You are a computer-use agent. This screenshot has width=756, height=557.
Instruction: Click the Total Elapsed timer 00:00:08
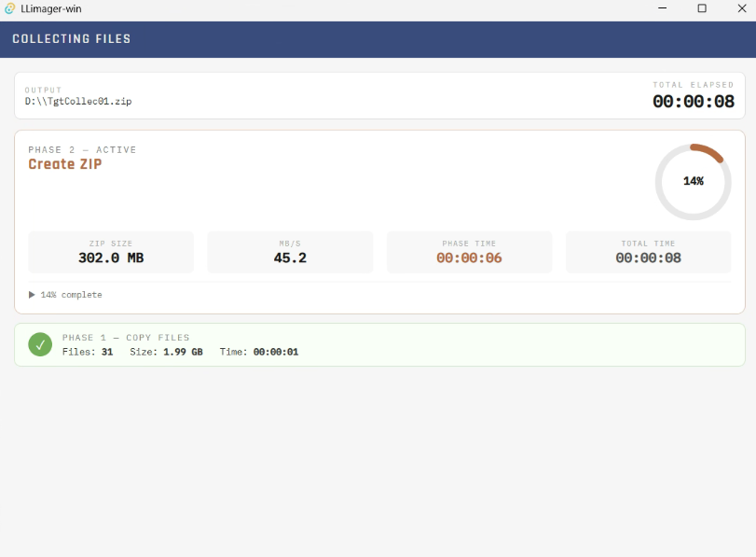click(694, 102)
